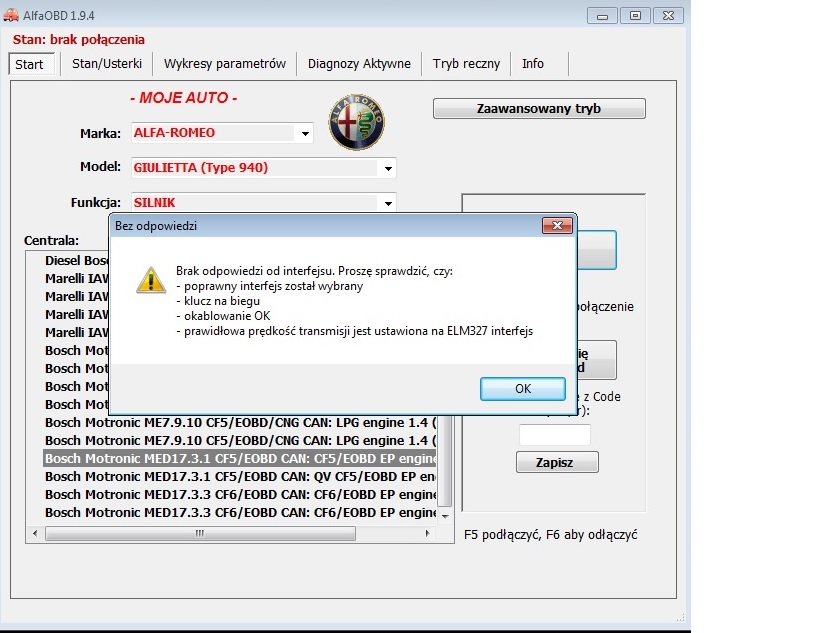Screen dimensions: 828x633
Task: Select first Bosch Motronic MED17.3.3 CF6/EOBD row
Action: 241,495
